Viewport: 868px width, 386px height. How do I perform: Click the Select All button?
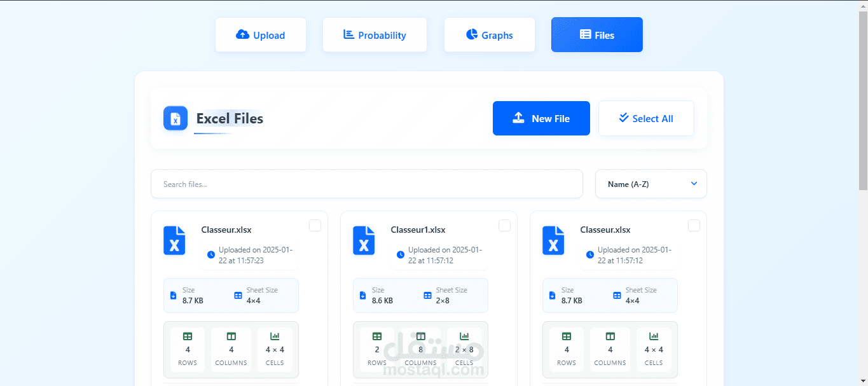[x=646, y=118]
